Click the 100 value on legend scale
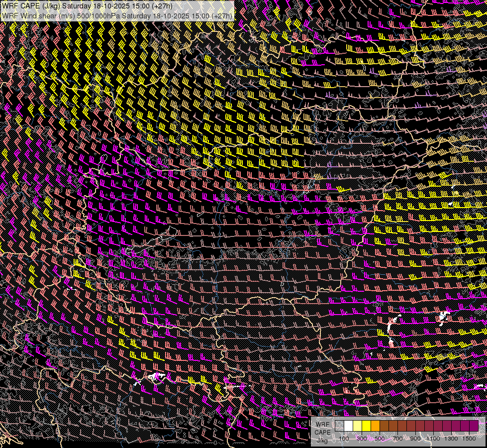The height and width of the screenshot is (448, 487). (x=344, y=439)
